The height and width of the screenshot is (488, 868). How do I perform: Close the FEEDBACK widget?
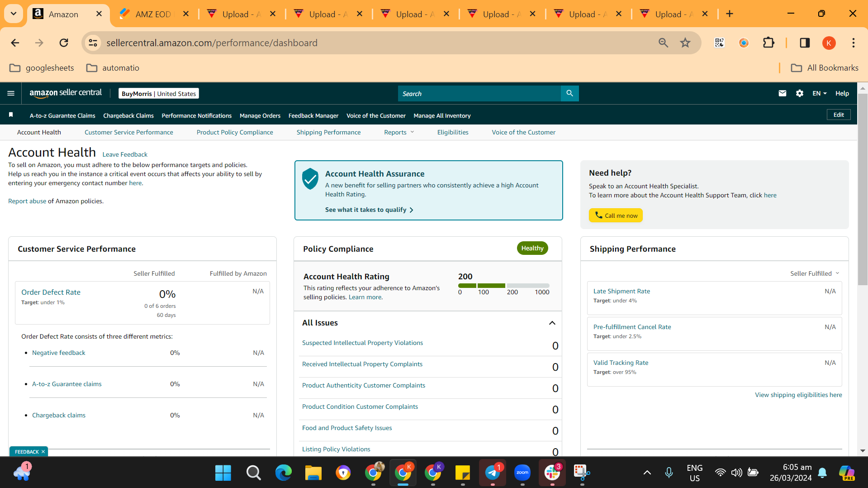pyautogui.click(x=43, y=452)
